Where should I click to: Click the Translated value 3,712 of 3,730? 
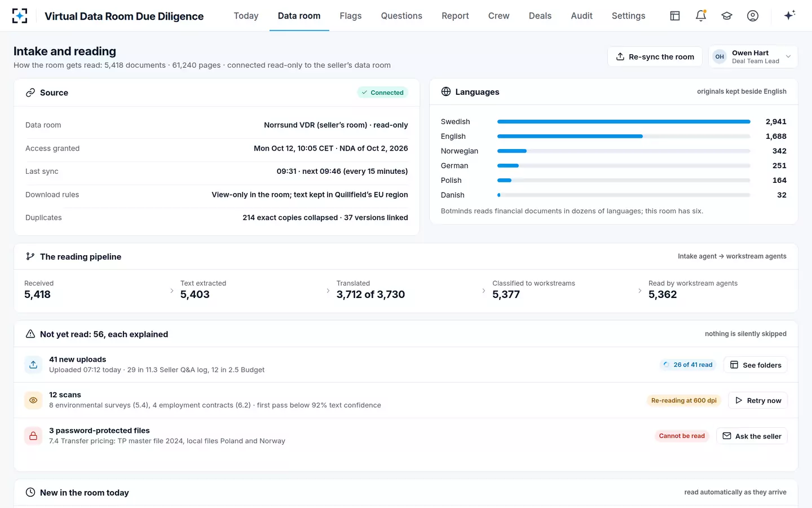tap(370, 295)
